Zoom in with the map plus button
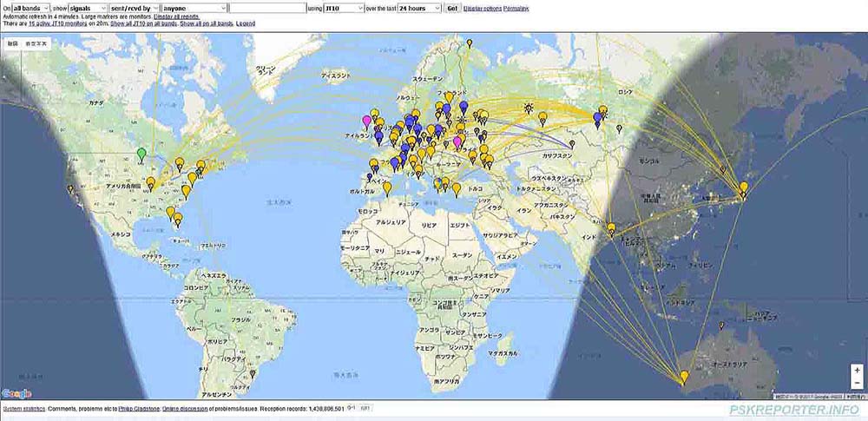 pyautogui.click(x=858, y=369)
